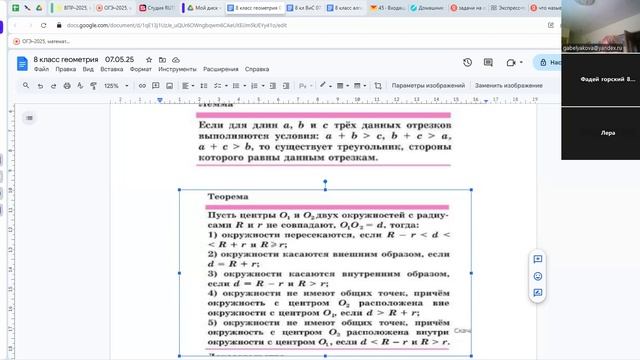640x360 pixels.
Task: Open the Формат menu
Action: 141,69
